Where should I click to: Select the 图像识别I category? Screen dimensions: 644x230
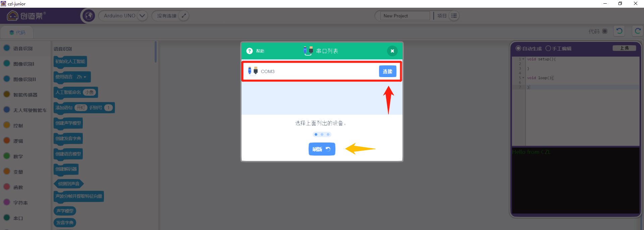23,64
